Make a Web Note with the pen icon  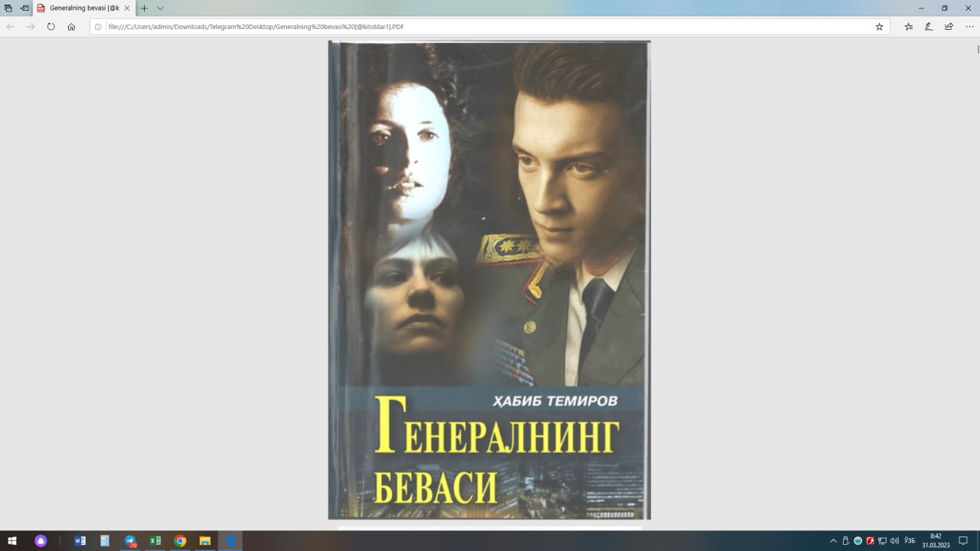pyautogui.click(x=927, y=25)
